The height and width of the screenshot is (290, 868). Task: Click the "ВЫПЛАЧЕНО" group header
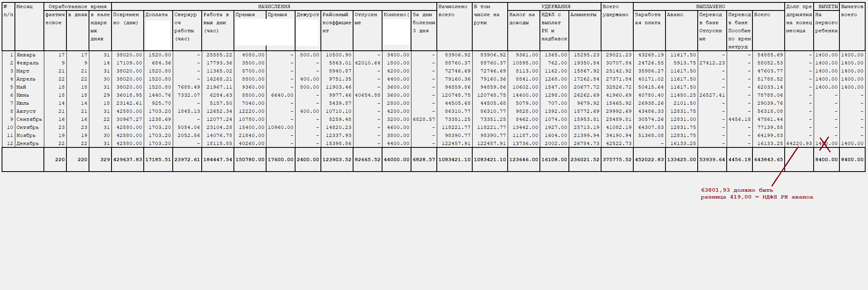711,6
